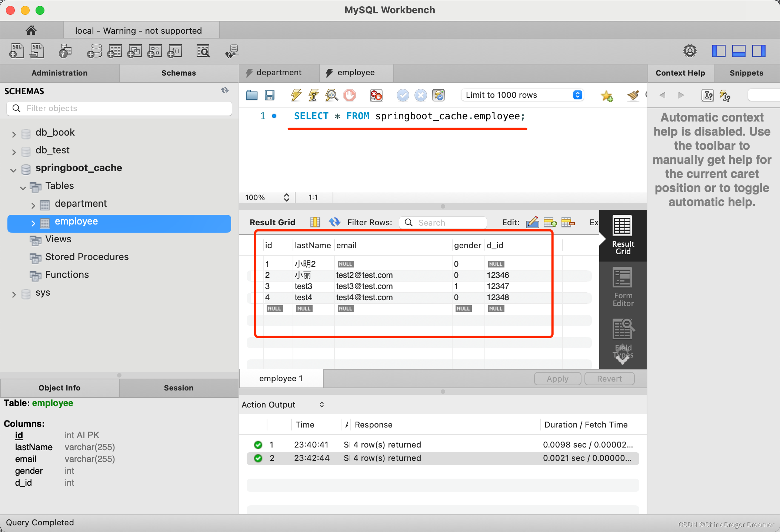Execute the query with lightning bolt
The width and height of the screenshot is (780, 532).
pos(296,95)
